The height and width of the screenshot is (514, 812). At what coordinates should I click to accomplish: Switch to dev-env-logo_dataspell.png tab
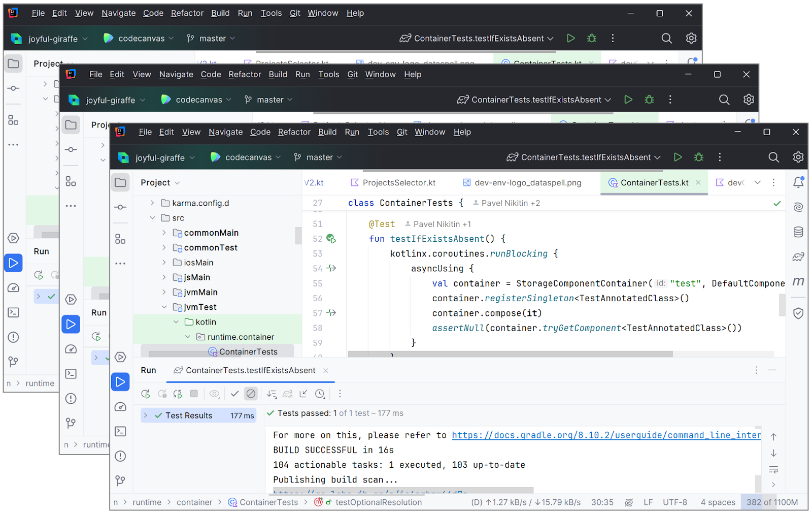click(522, 182)
